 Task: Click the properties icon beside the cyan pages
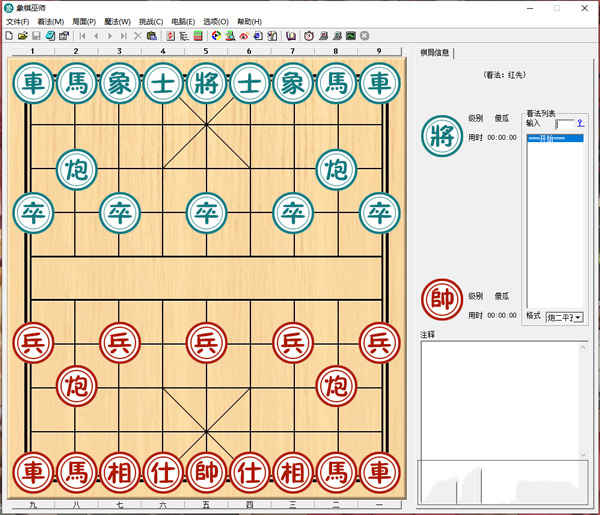pos(64,36)
